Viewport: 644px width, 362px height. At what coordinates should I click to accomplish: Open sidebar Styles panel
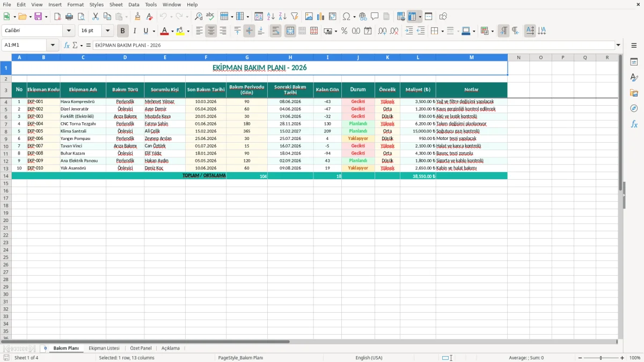click(x=634, y=78)
